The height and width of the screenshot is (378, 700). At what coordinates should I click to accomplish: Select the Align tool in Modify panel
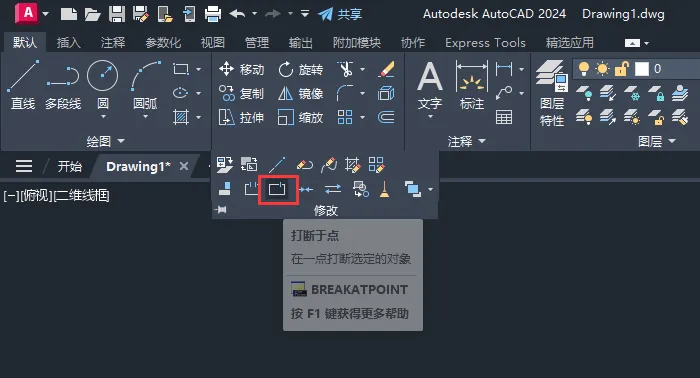click(x=225, y=190)
